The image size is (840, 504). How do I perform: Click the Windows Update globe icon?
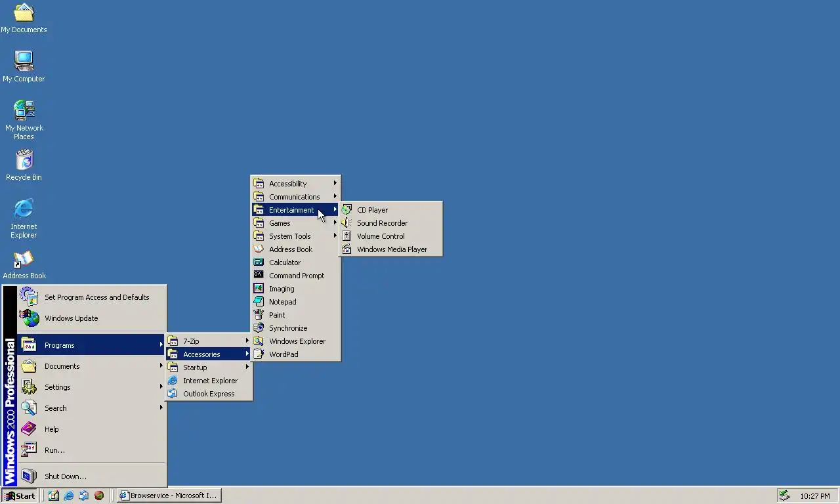point(30,318)
